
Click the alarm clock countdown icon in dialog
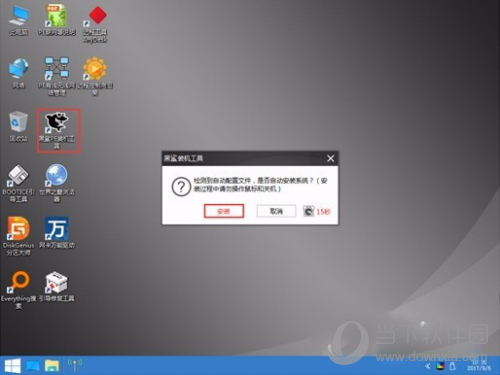[x=309, y=211]
